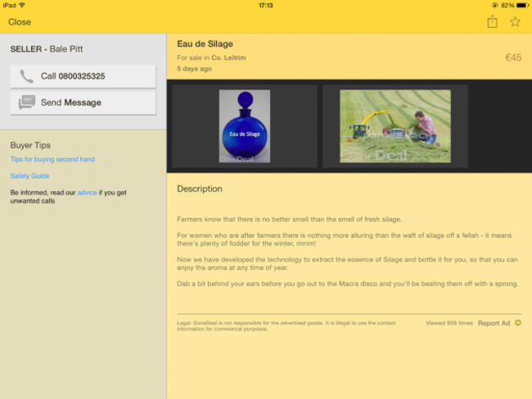The image size is (532, 399).
Task: Open the Safety Guide link
Action: point(29,176)
